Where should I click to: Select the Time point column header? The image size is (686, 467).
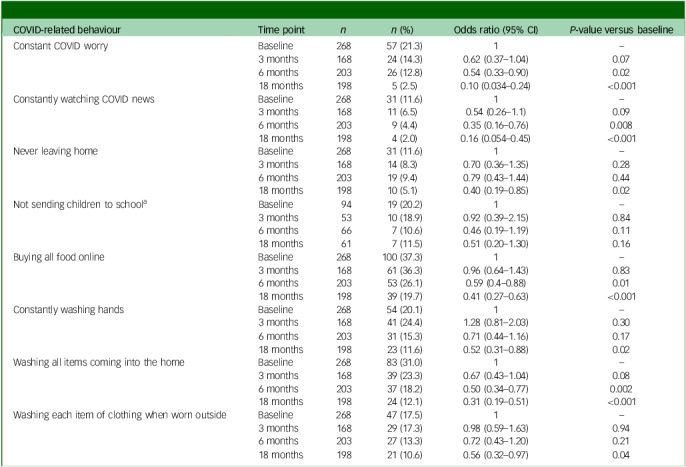point(281,30)
